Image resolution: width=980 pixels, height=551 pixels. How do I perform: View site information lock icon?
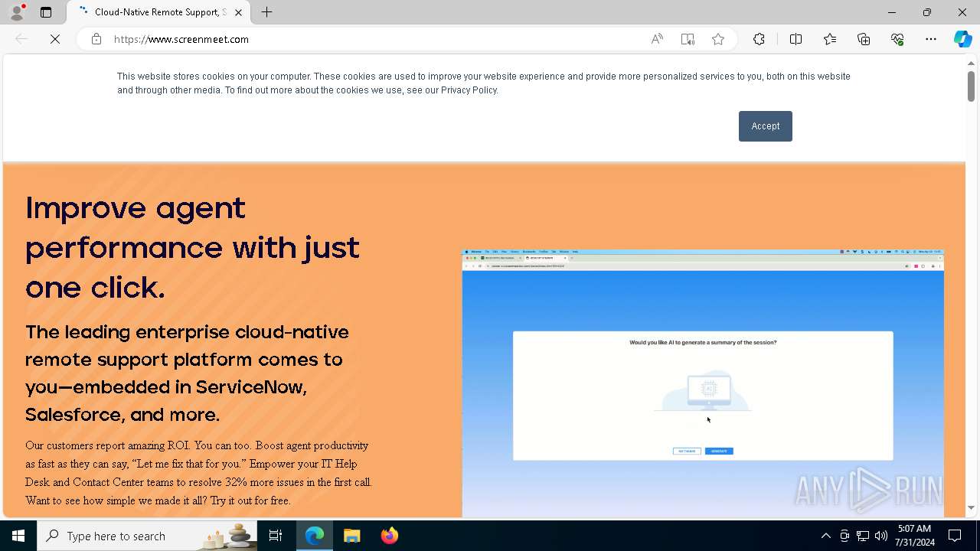pyautogui.click(x=96, y=39)
